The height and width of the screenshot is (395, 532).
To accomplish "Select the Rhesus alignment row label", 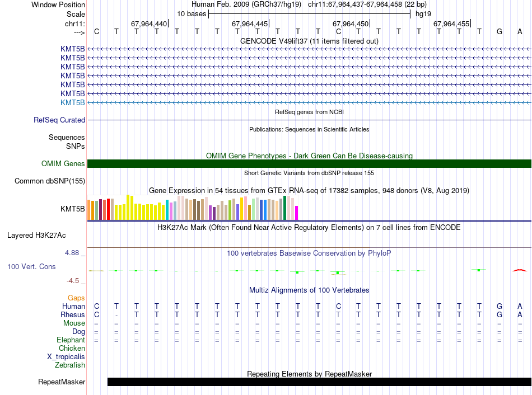I will click(x=73, y=314).
